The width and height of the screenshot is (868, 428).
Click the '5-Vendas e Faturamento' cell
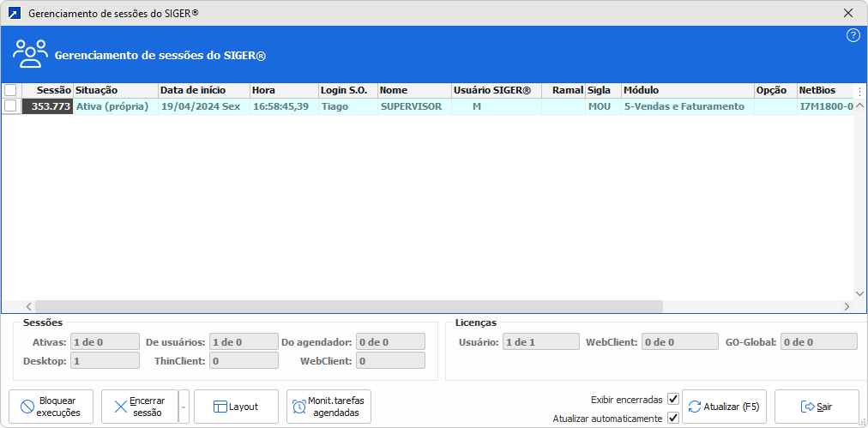point(688,106)
